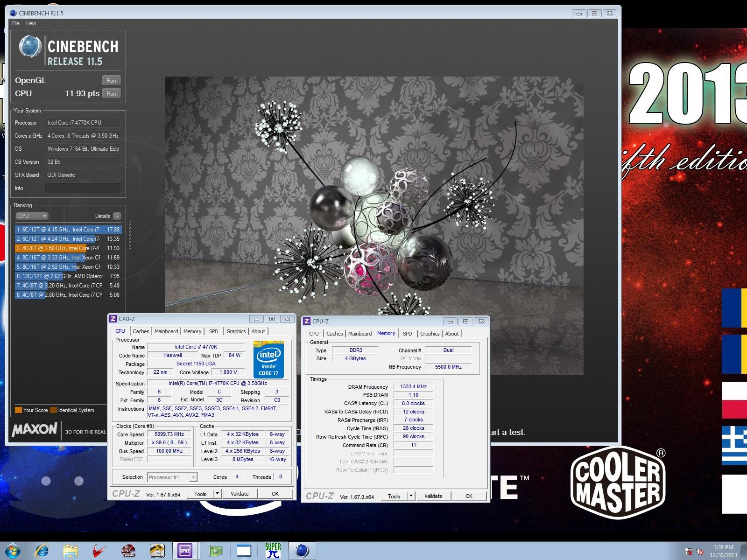Select ranking row 5 Intel Xeon 10.33
Viewport: 747px width, 560px height.
(x=68, y=267)
